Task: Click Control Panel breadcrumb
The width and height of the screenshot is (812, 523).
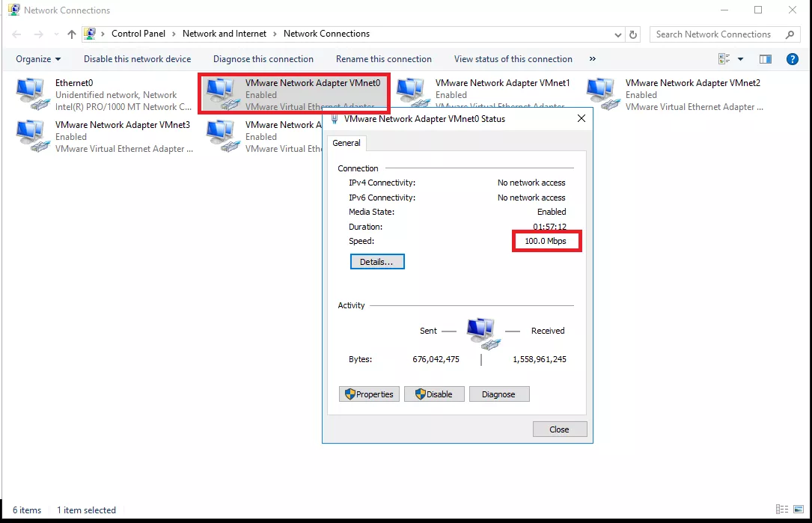Action: click(x=138, y=34)
